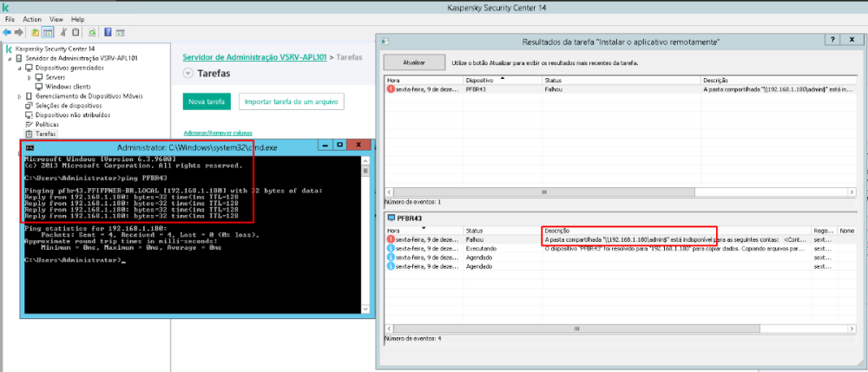The image size is (868, 372).
Task: Collapse the Tarefas section round chevron
Action: pos(188,75)
